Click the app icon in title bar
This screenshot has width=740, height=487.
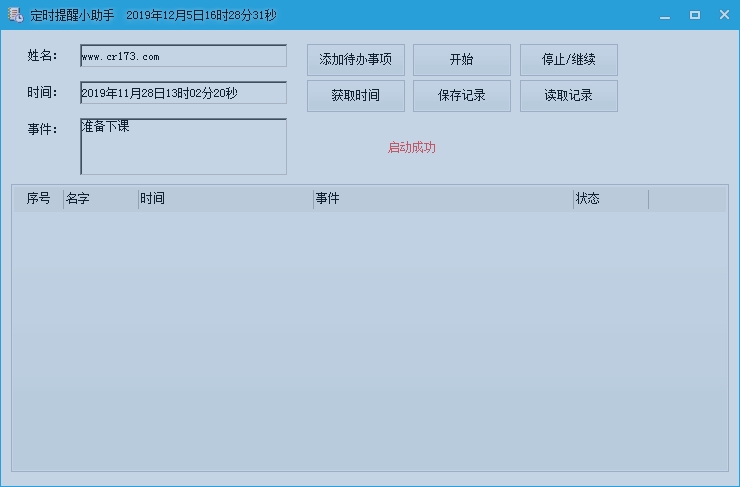15,15
